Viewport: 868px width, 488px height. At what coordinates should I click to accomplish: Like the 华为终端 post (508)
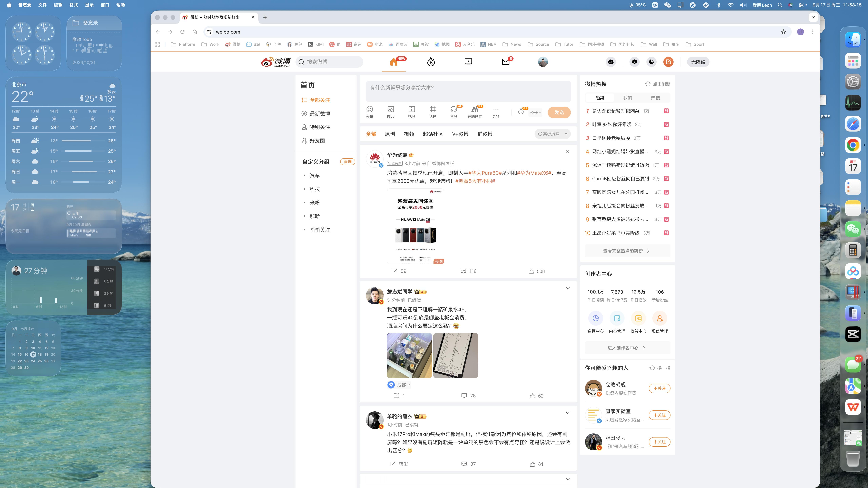(537, 271)
